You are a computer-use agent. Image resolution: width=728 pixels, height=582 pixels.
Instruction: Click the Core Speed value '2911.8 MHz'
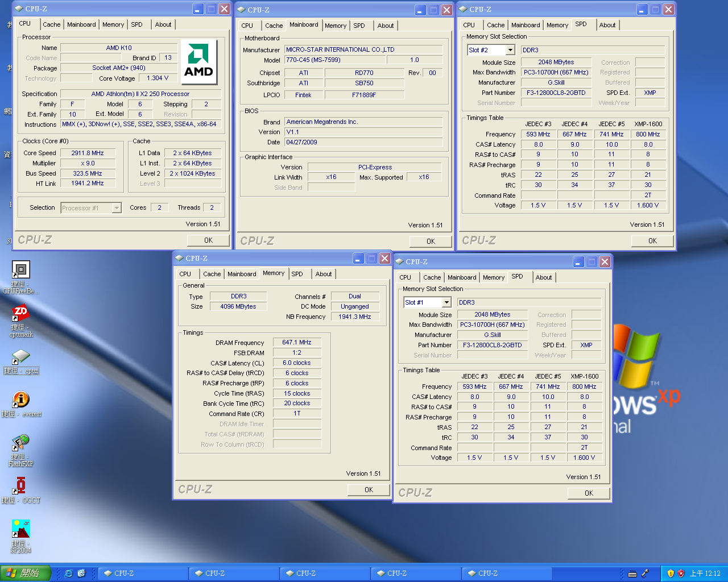tap(88, 153)
